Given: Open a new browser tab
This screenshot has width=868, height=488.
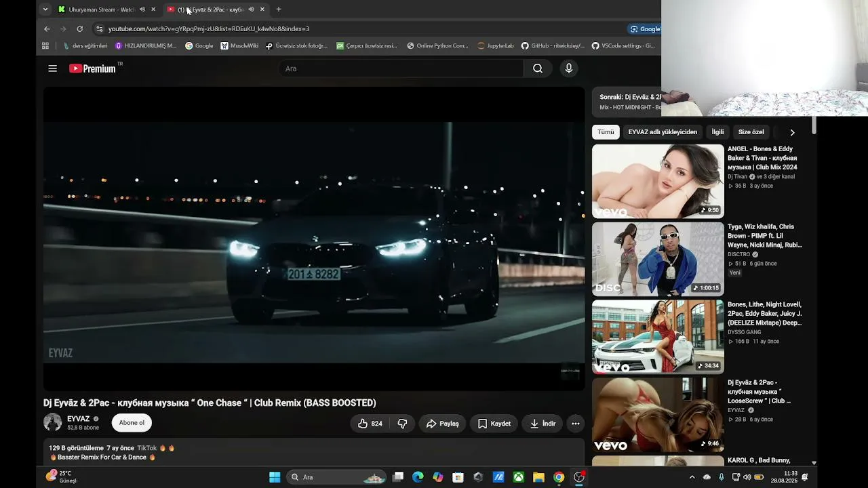Looking at the screenshot, I should (x=279, y=9).
